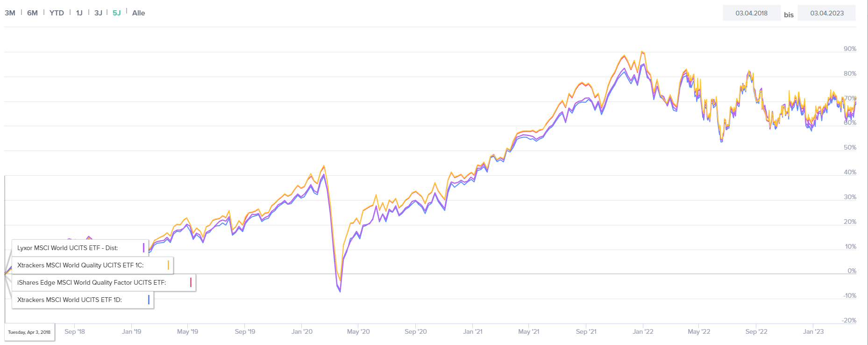Click the Jan '22 axis label
868x345 pixels.
point(643,331)
